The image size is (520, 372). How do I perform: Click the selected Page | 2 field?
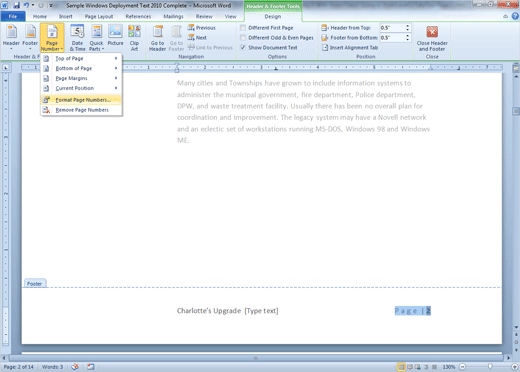click(x=413, y=311)
